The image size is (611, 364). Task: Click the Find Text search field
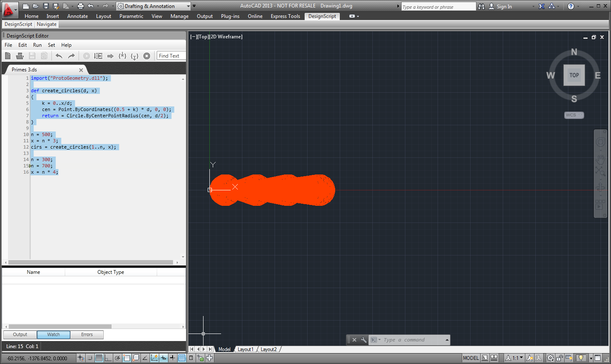[x=171, y=56]
